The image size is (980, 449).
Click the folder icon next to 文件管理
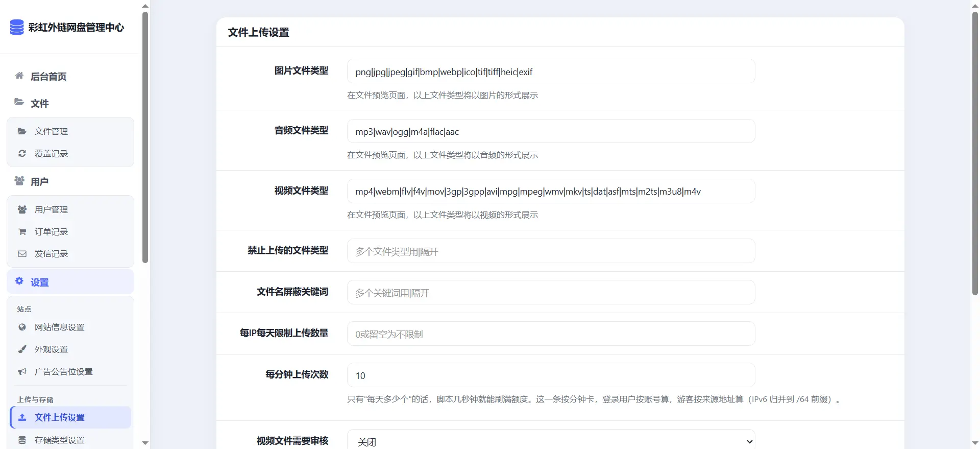point(22,131)
